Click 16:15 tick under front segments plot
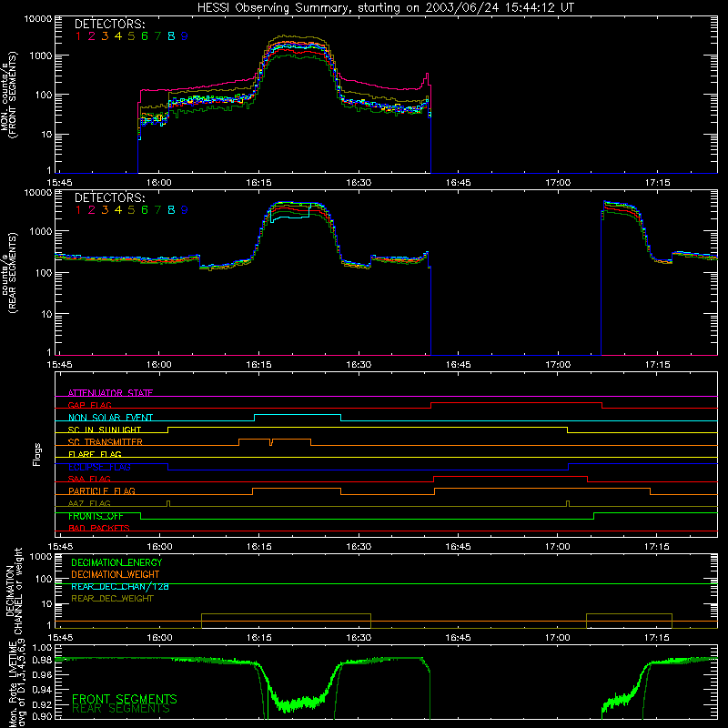The height and width of the screenshot is (728, 728). (x=258, y=183)
